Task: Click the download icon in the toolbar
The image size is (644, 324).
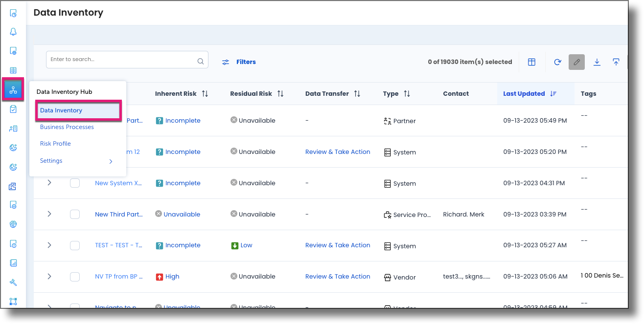Action: pos(597,62)
